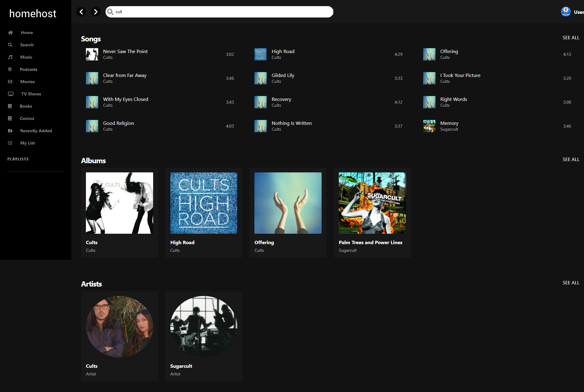Click 'Palm Trees and Power Lines' album title

point(370,242)
